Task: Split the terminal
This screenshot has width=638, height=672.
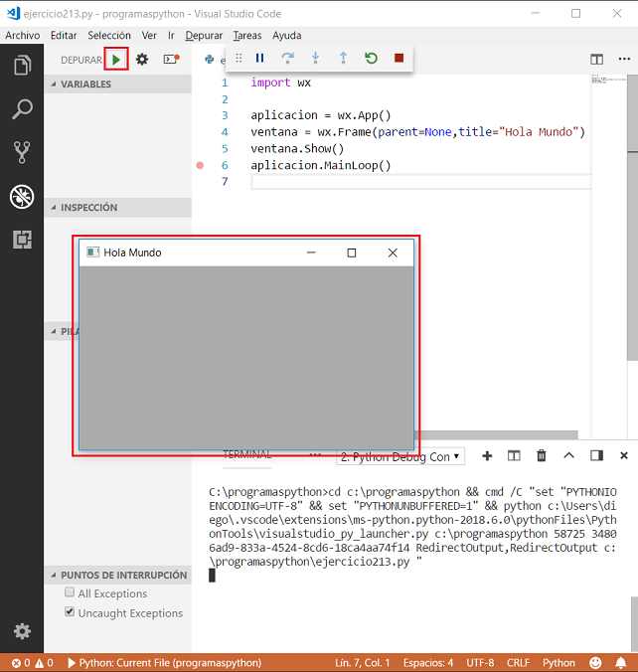Action: [514, 455]
